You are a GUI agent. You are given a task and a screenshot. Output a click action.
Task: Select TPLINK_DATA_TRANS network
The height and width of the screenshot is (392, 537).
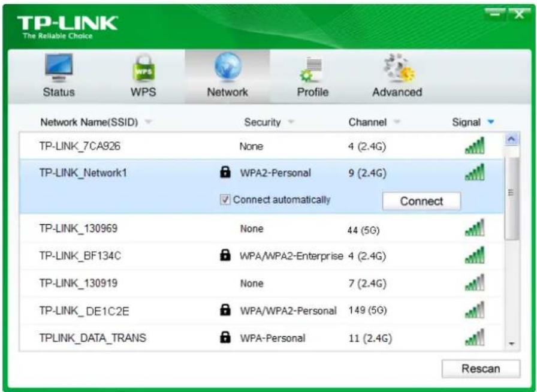[262, 338]
